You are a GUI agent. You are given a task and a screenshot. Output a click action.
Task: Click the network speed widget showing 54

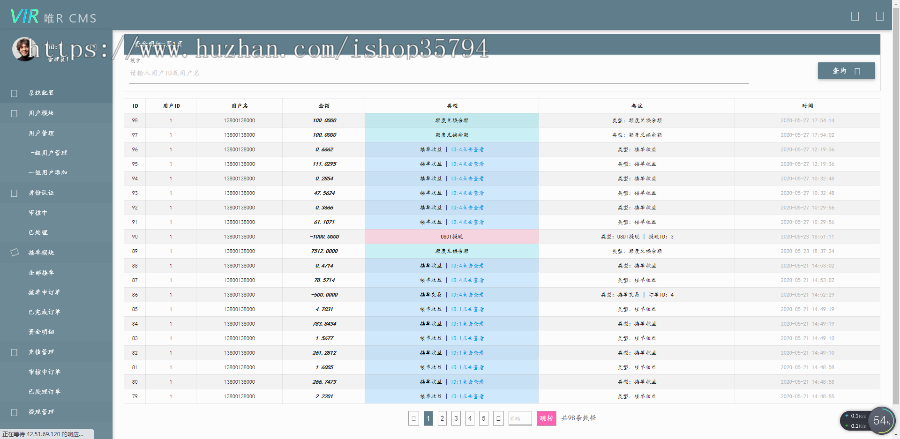coord(880,421)
